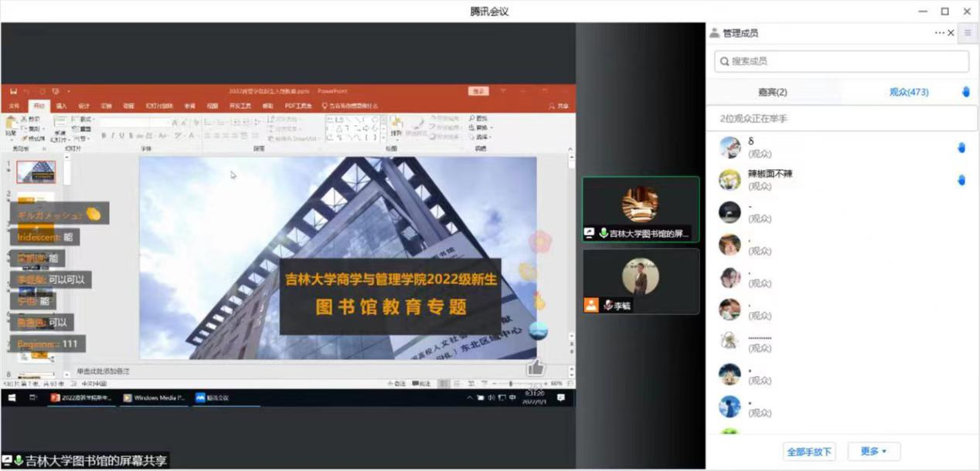The image size is (980, 471).
Task: Click the first slide thumbnail in PowerPoint
Action: click(x=36, y=171)
